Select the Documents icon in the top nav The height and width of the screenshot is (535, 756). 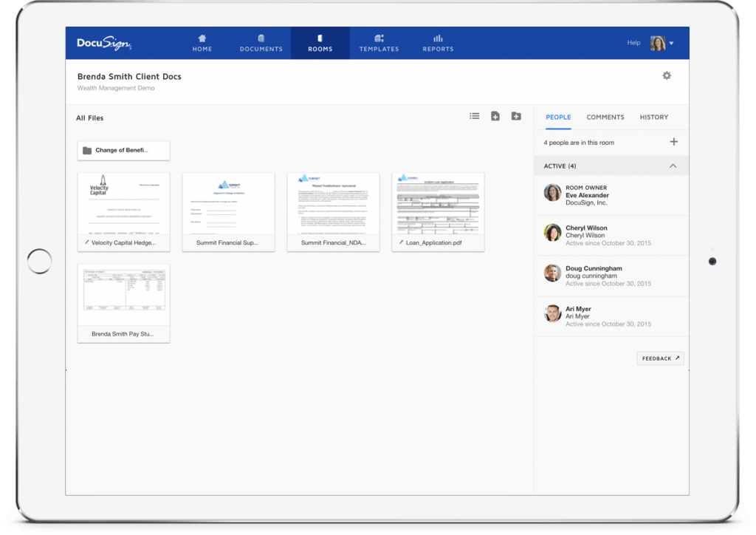coord(261,44)
